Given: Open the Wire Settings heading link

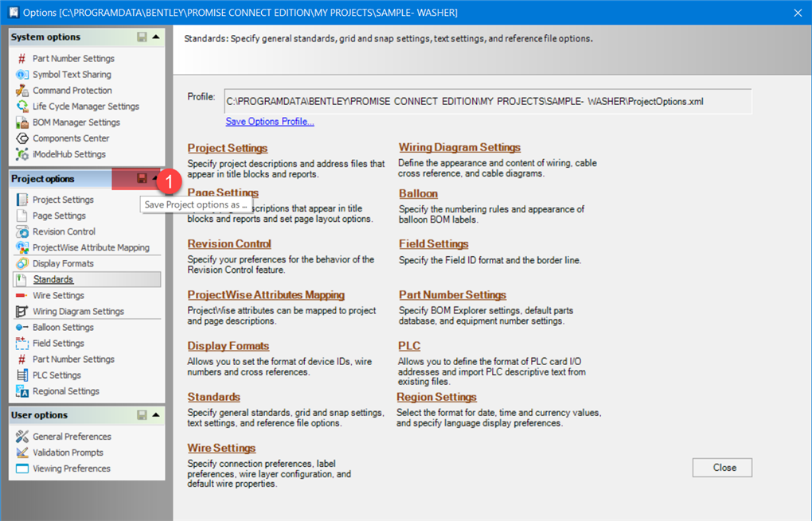Looking at the screenshot, I should [221, 448].
